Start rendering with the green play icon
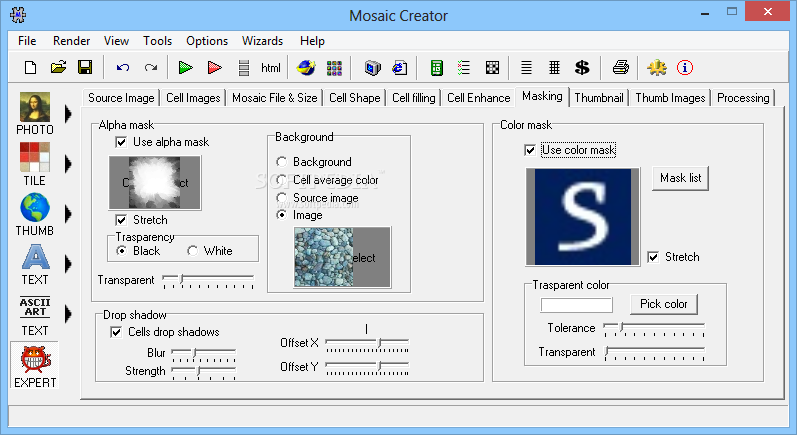 coord(186,68)
